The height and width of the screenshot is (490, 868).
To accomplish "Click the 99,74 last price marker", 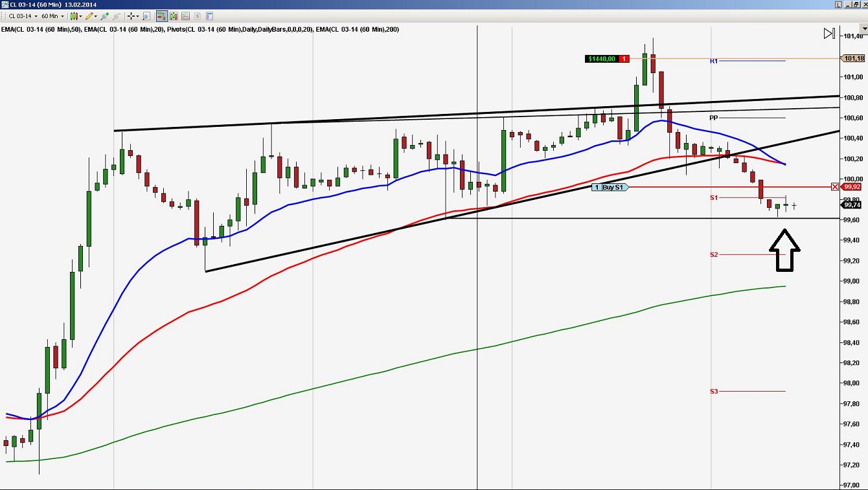I will [852, 205].
